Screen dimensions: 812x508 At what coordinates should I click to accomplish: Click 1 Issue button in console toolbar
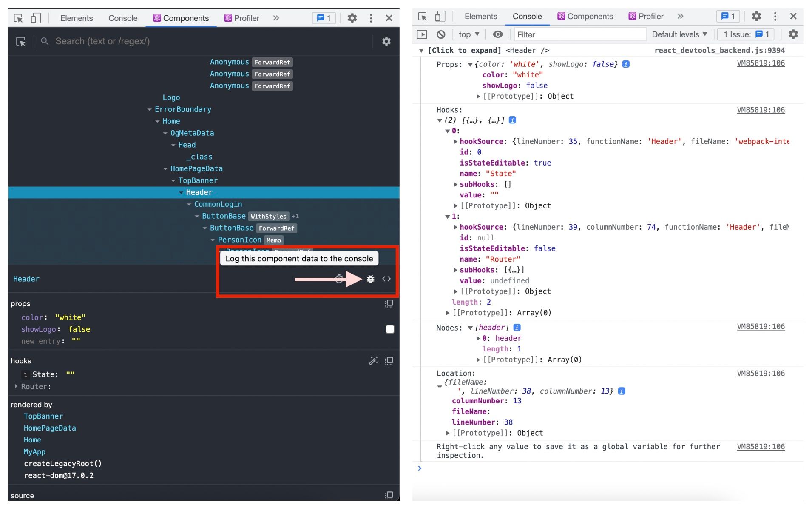pyautogui.click(x=746, y=34)
